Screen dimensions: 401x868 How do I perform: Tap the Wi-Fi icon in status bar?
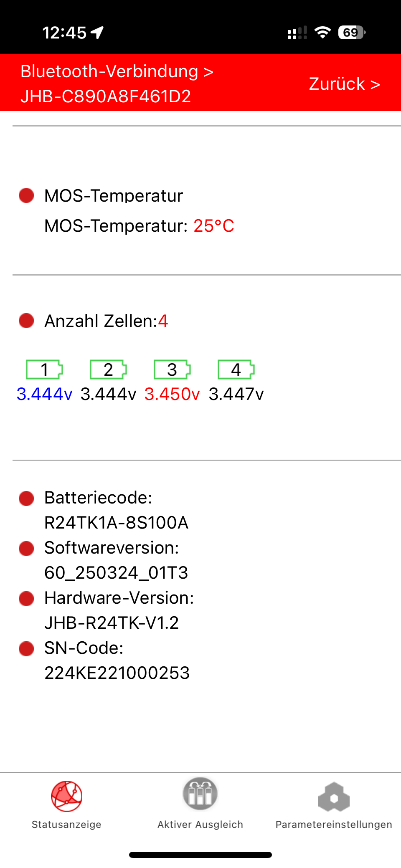(x=322, y=32)
